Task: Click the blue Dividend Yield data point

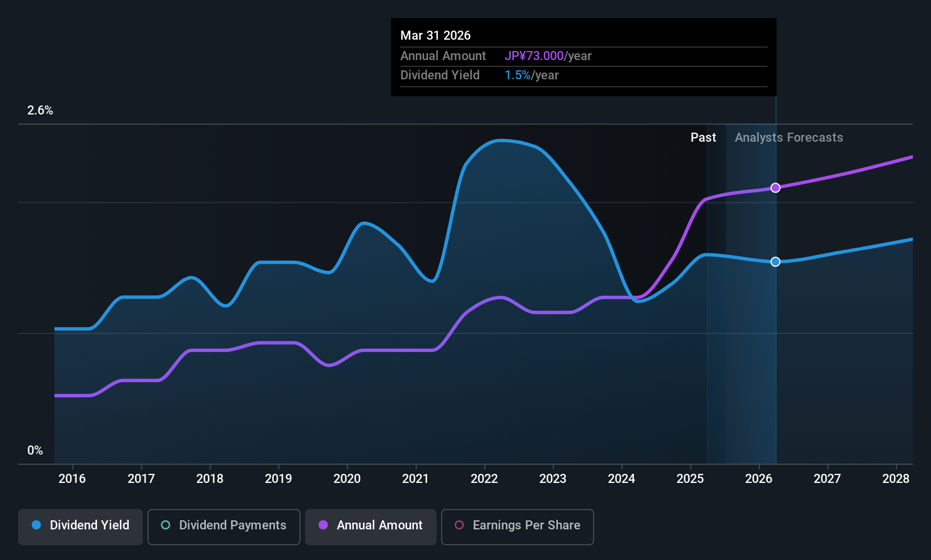Action: (775, 262)
